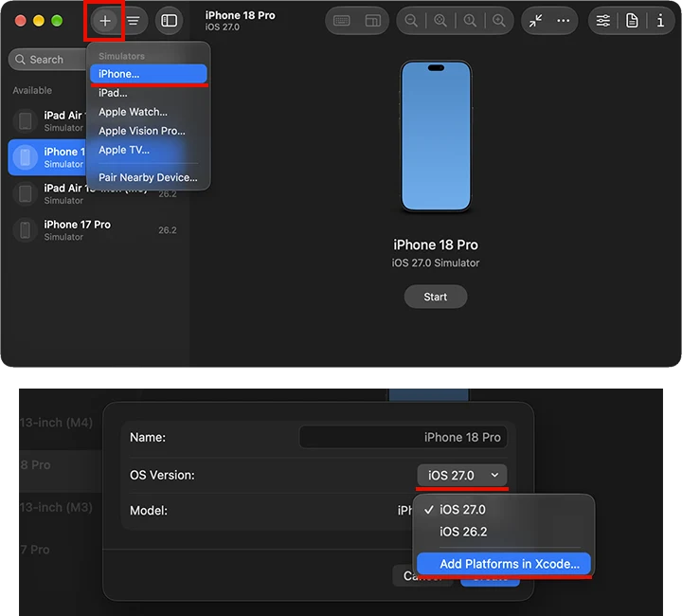Open the sliders settings icon
The image size is (682, 616).
(602, 21)
